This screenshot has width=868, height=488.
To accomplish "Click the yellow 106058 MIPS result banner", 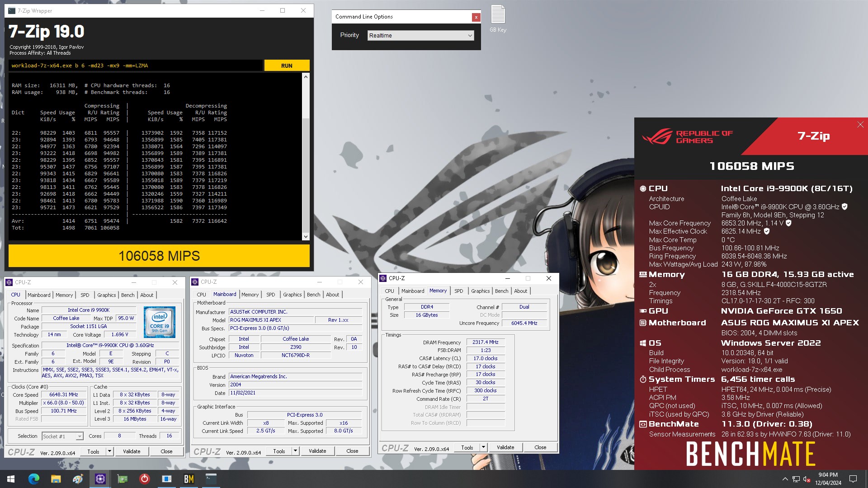I will click(x=159, y=256).
